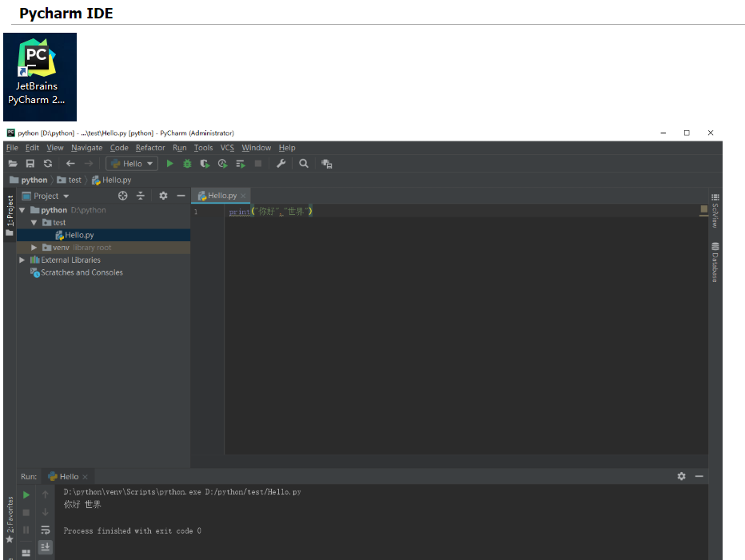745x560 pixels.
Task: Open Search Everywhere magnifier icon
Action: (304, 164)
